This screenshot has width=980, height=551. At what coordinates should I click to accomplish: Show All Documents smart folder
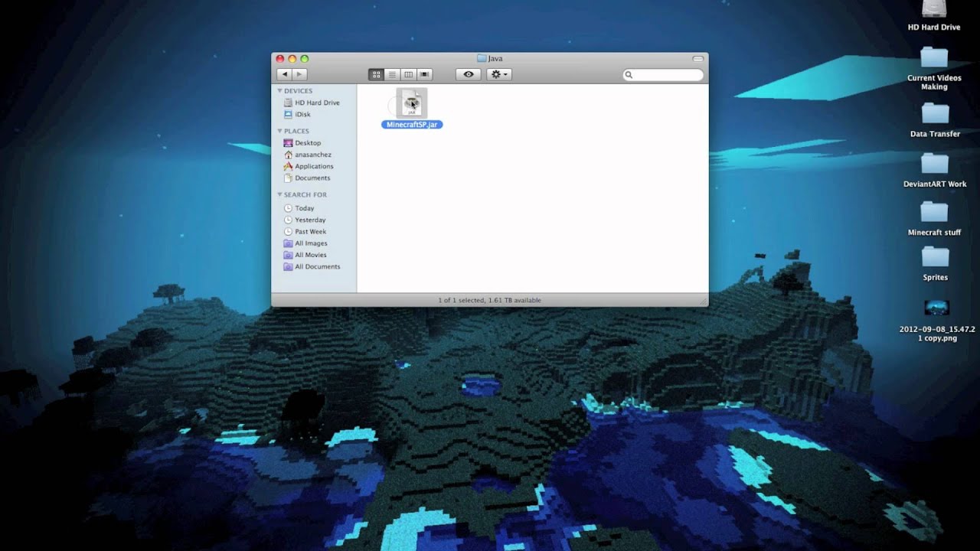tap(312, 266)
